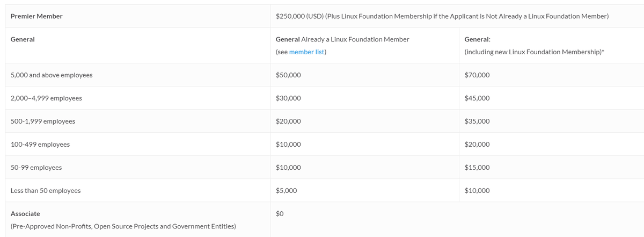The image size is (644, 237).
Task: Click the 50-99 employees row label
Action: [x=36, y=168]
